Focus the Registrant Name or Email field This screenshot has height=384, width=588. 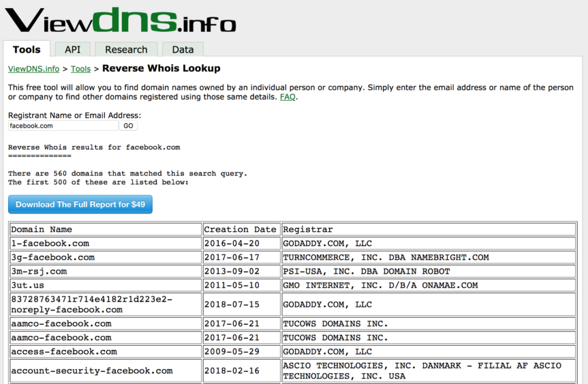click(x=63, y=126)
